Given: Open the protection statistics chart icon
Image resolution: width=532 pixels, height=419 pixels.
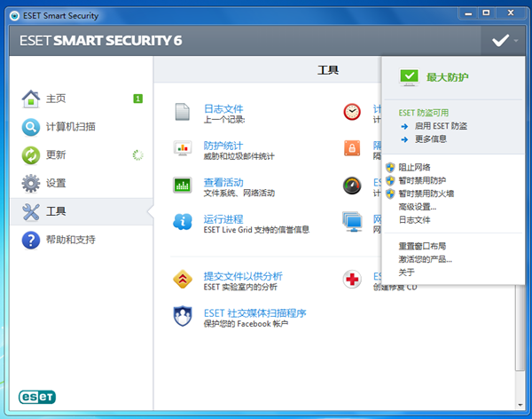Looking at the screenshot, I should pyautogui.click(x=183, y=148).
